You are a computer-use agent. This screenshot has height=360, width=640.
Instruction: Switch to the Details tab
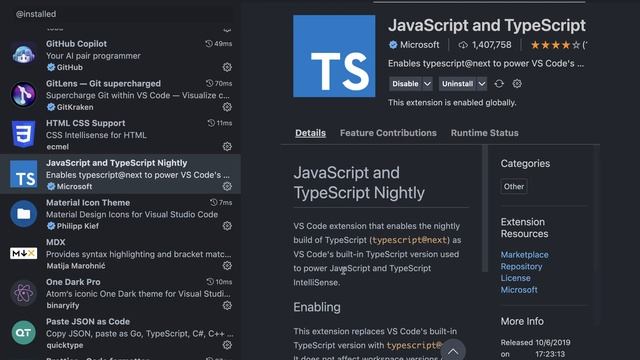311,133
